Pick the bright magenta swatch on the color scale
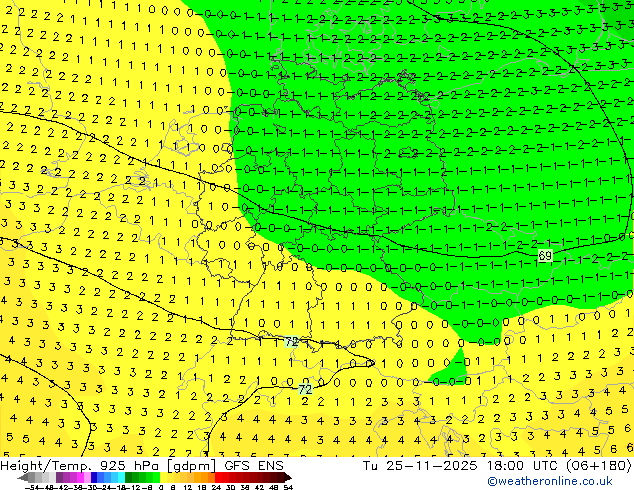The height and width of the screenshot is (490, 634). [x=80, y=478]
